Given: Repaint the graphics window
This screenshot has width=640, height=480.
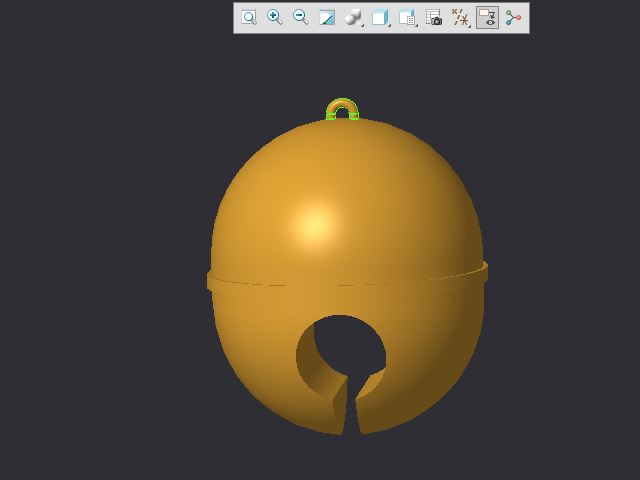Looking at the screenshot, I should coord(327,18).
